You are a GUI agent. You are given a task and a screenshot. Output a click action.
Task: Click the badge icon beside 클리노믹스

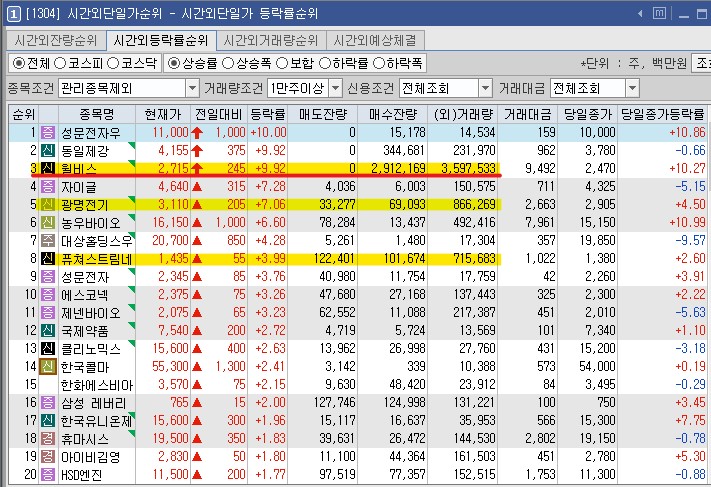[x=48, y=349]
